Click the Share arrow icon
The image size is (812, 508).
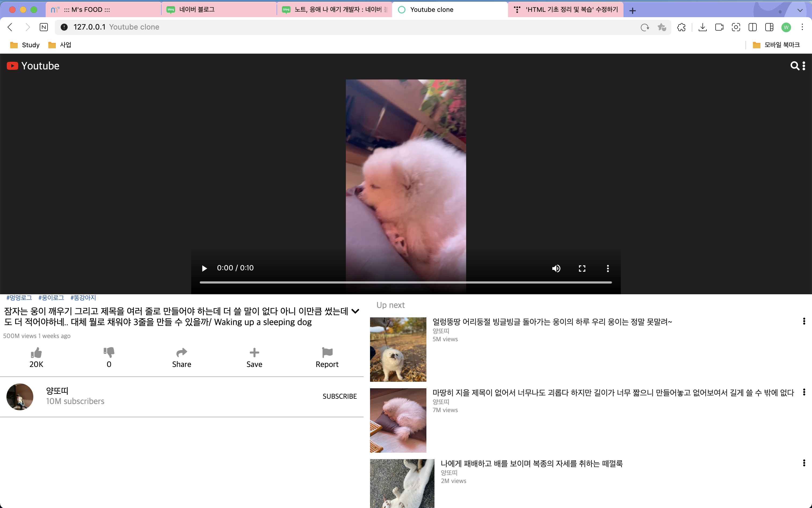[182, 353]
